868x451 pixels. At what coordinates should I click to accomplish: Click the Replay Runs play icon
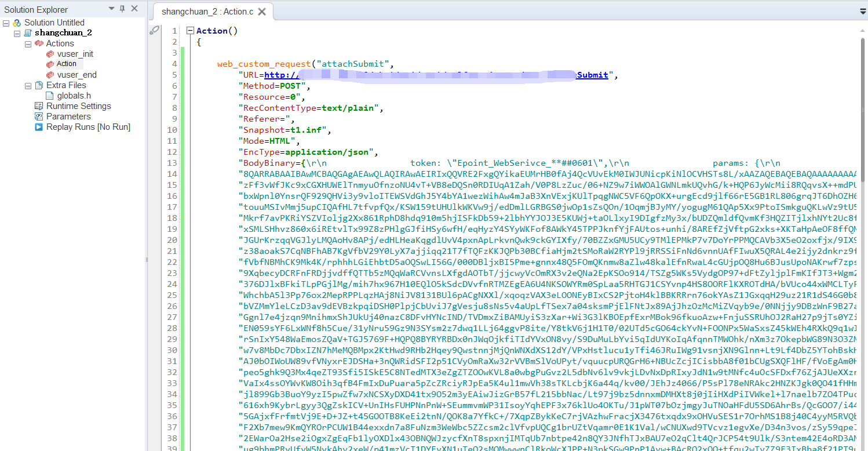[x=39, y=127]
